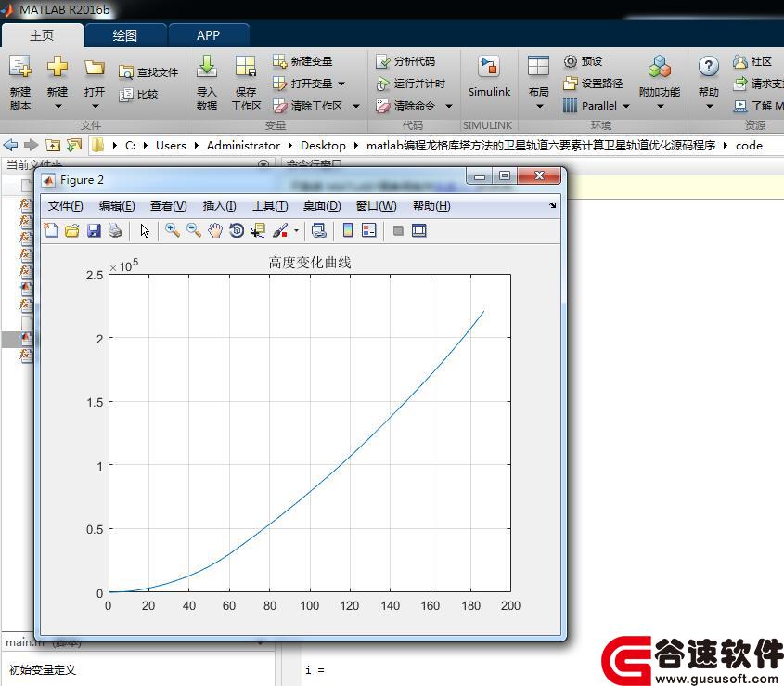Open the 插入(I) menu in Figure 2
This screenshot has width=784, height=686.
click(x=220, y=206)
